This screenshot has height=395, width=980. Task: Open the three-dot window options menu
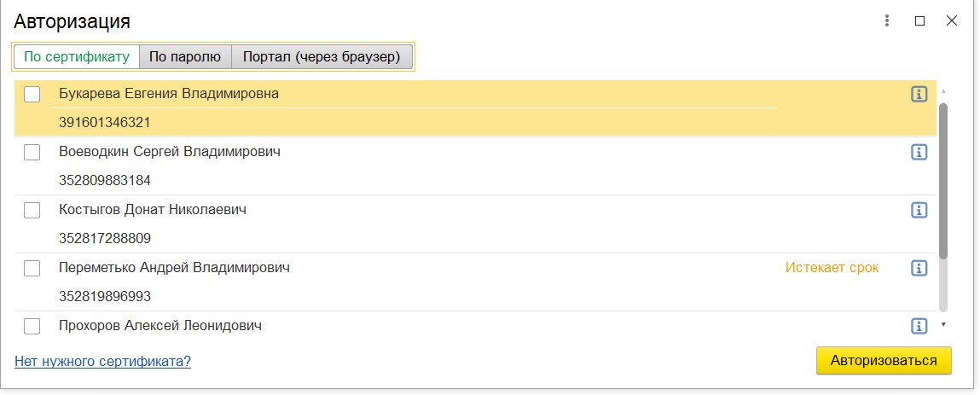pyautogui.click(x=887, y=21)
